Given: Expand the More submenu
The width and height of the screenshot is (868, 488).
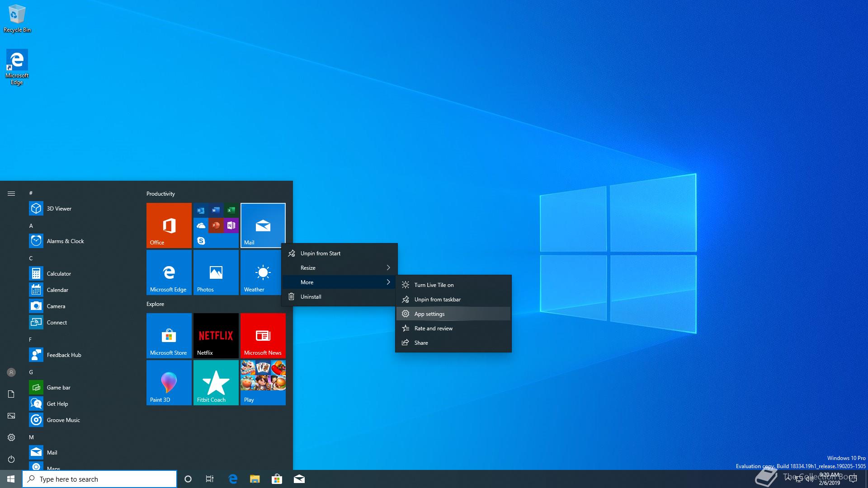Looking at the screenshot, I should (340, 282).
